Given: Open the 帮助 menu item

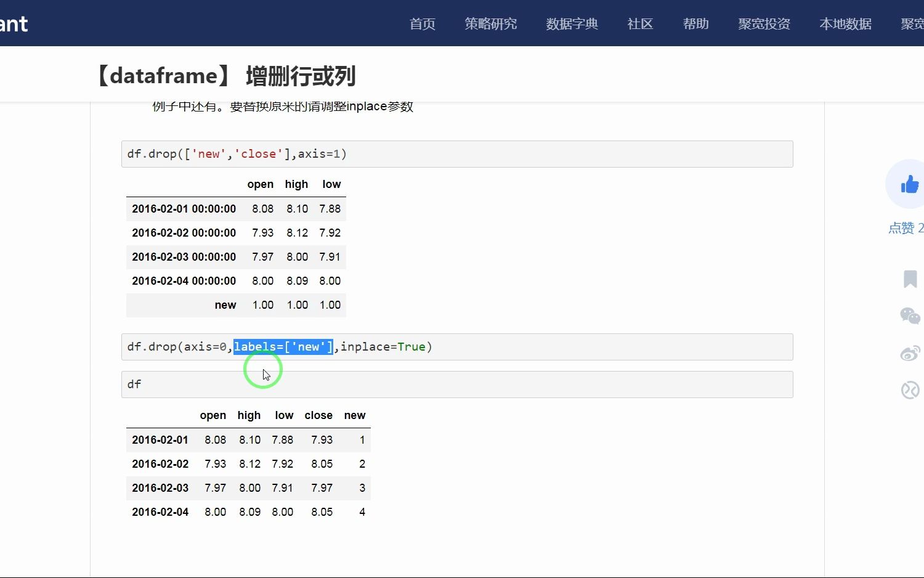Looking at the screenshot, I should tap(696, 23).
